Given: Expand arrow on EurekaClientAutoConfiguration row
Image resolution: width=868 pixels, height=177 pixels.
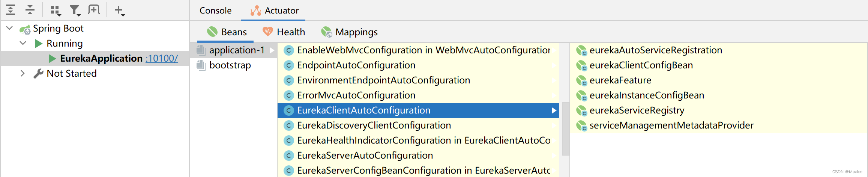Looking at the screenshot, I should point(554,110).
